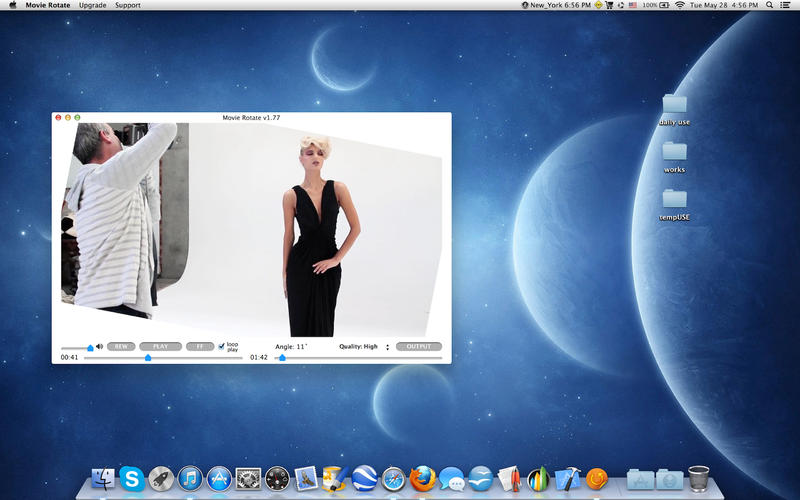Click the volume slider handle

pyautogui.click(x=90, y=348)
